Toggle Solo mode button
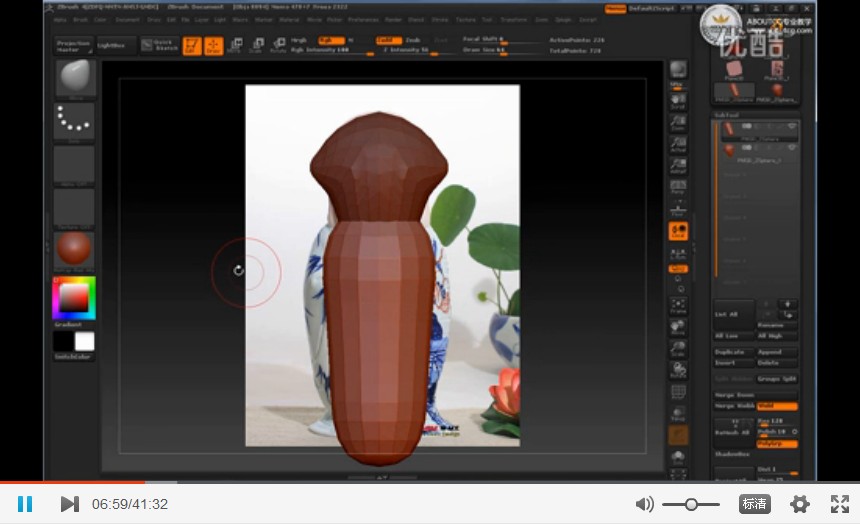This screenshot has width=860, height=524. pyautogui.click(x=678, y=457)
